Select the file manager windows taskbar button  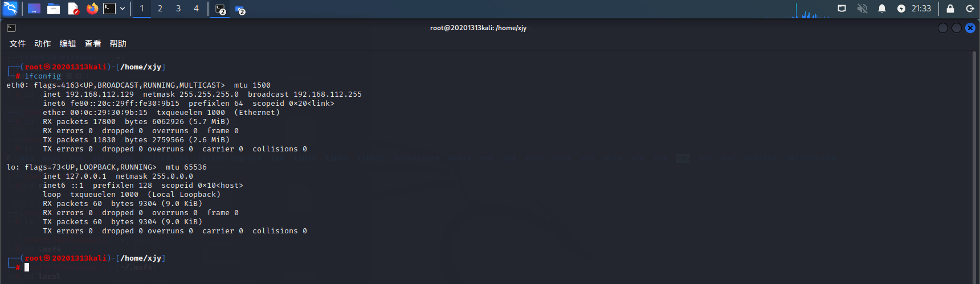pos(240,9)
